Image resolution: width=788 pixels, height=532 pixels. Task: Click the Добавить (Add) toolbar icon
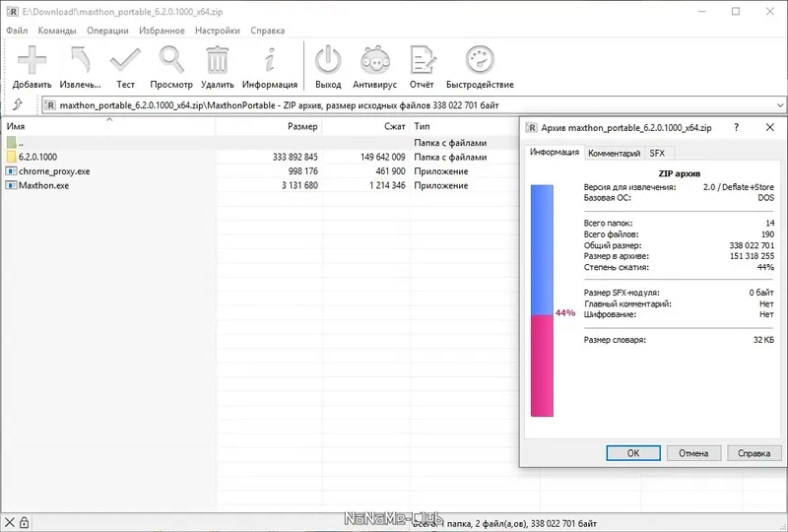coord(32,60)
